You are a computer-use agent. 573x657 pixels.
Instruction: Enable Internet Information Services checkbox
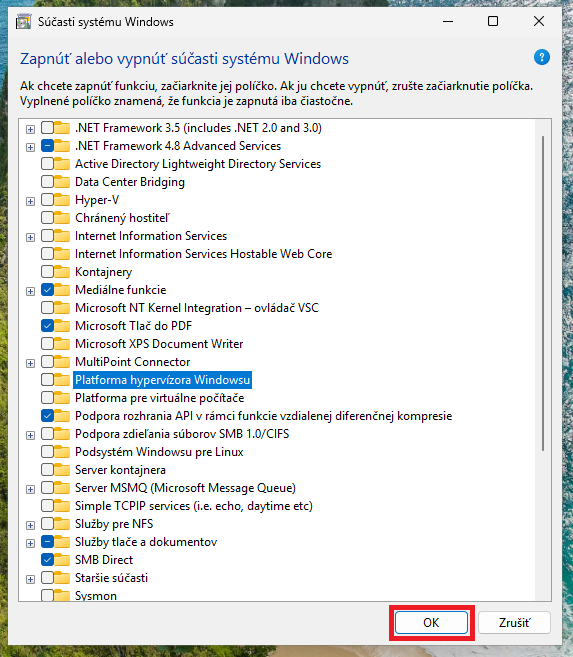(47, 236)
